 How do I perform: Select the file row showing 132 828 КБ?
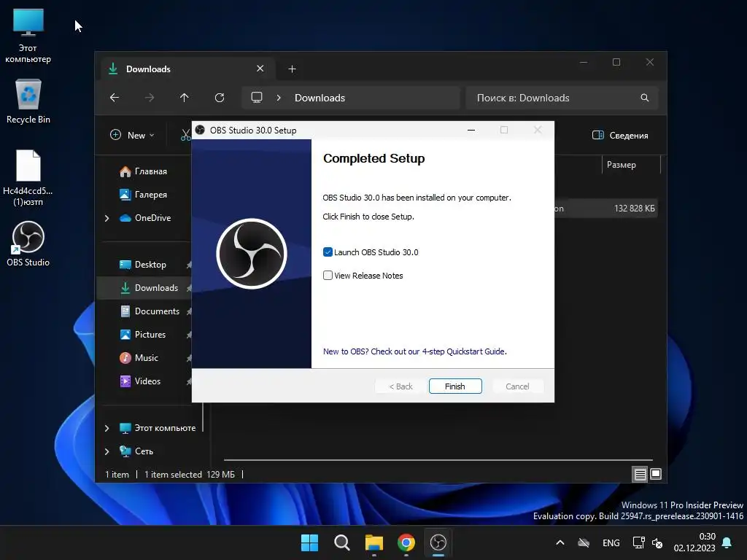pyautogui.click(x=606, y=209)
